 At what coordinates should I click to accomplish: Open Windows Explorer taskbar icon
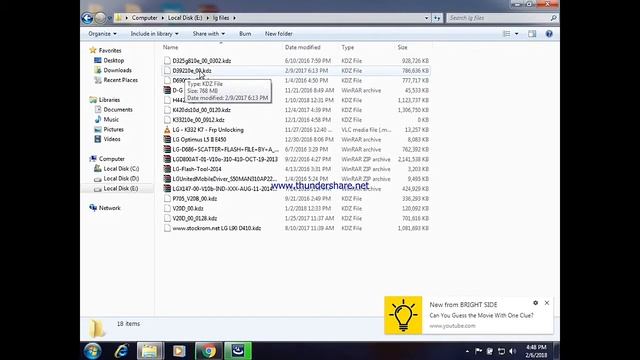(150, 351)
